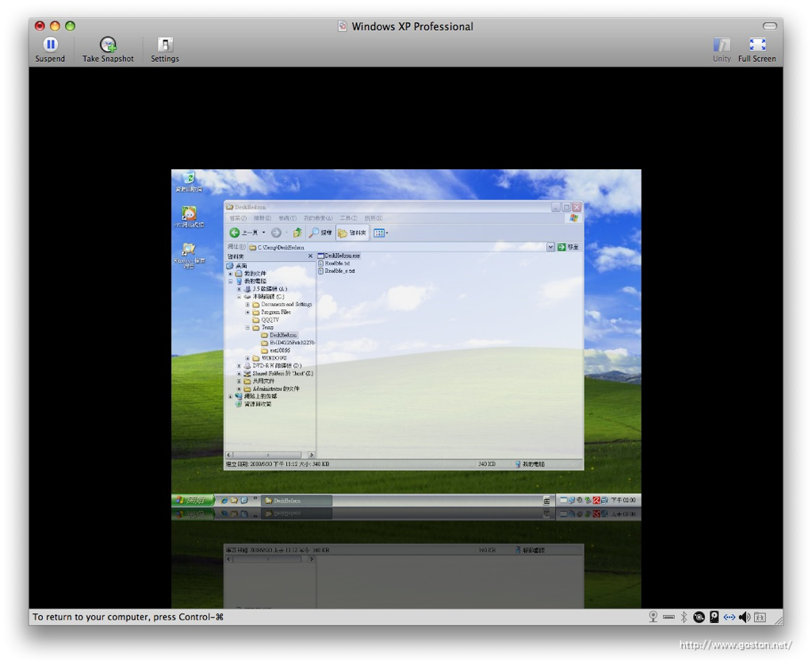Toggle the Folders pane toolbar button
This screenshot has height=665, width=812.
click(352, 233)
